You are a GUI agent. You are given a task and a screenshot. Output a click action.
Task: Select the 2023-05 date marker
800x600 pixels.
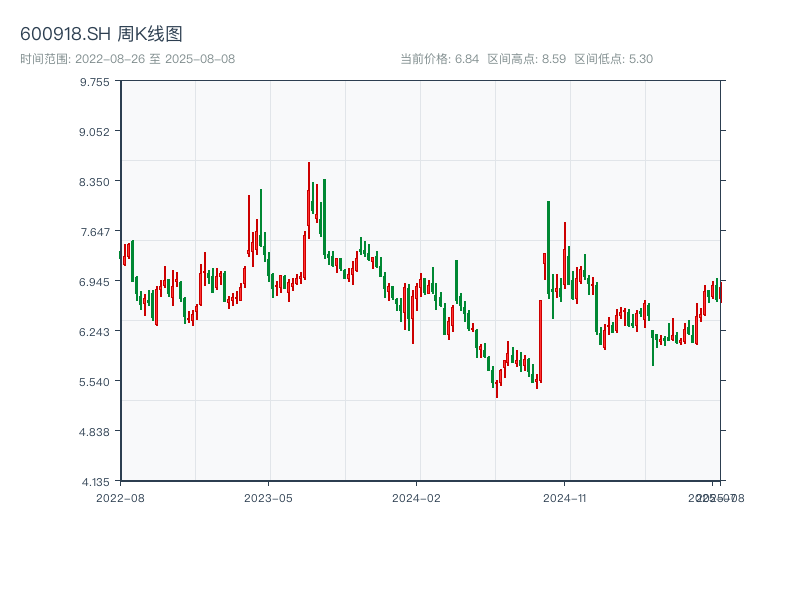click(268, 497)
